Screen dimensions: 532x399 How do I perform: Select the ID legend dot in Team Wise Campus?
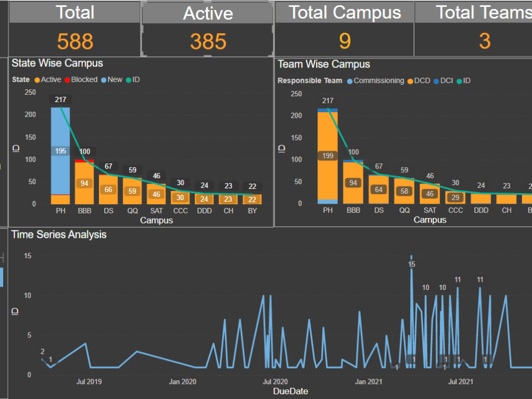click(x=459, y=81)
